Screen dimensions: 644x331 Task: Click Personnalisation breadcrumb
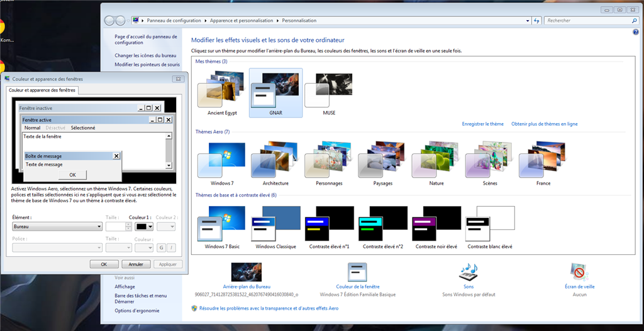299,21
